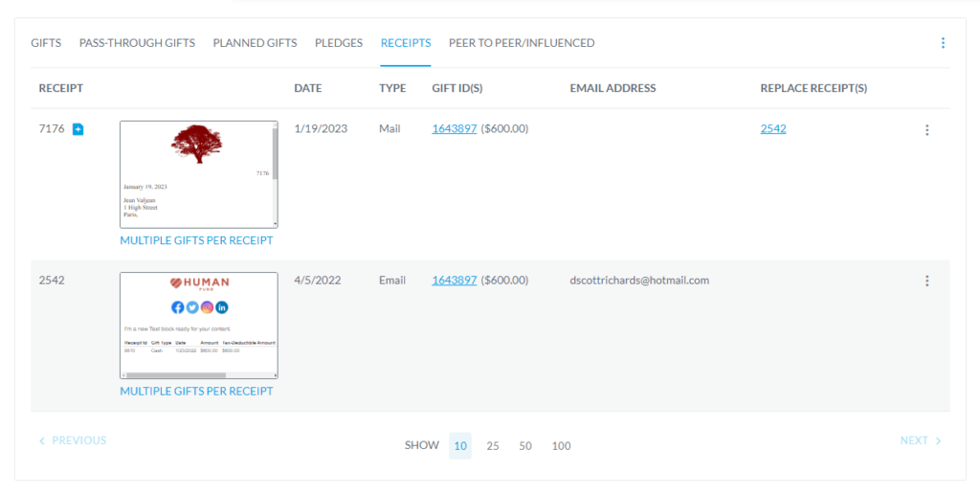
Task: Click receipt number 2542 in first column
Action: [52, 280]
